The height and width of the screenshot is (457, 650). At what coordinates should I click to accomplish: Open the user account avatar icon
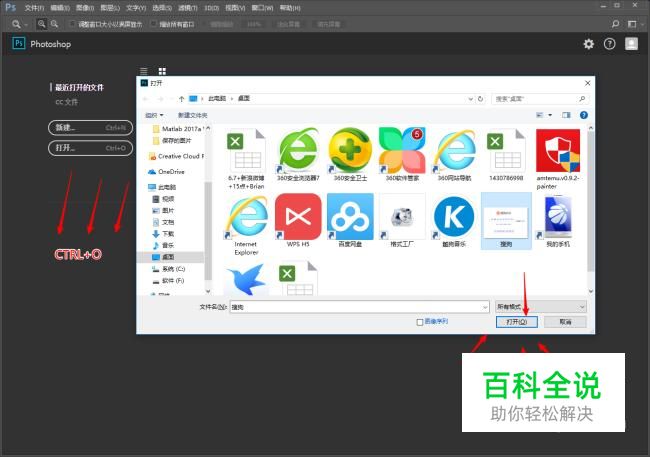631,44
